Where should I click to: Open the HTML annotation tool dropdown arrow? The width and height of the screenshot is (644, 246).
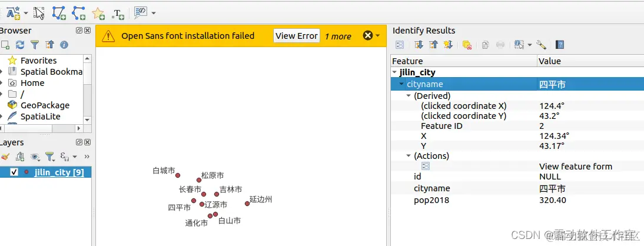coord(153,13)
